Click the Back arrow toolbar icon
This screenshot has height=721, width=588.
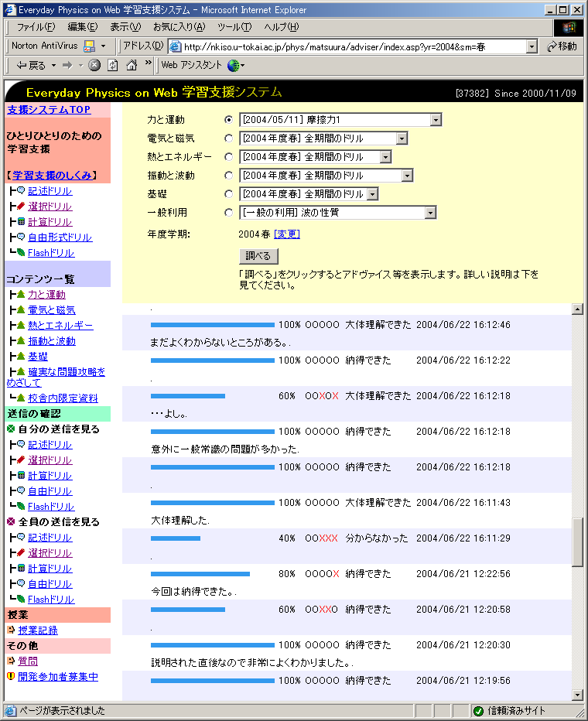22,65
